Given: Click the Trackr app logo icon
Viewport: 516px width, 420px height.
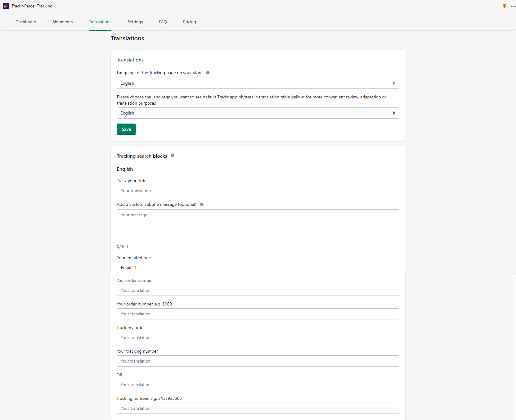Looking at the screenshot, I should pos(6,6).
